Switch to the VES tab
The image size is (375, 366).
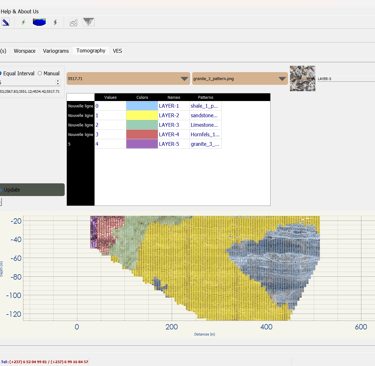(x=117, y=51)
